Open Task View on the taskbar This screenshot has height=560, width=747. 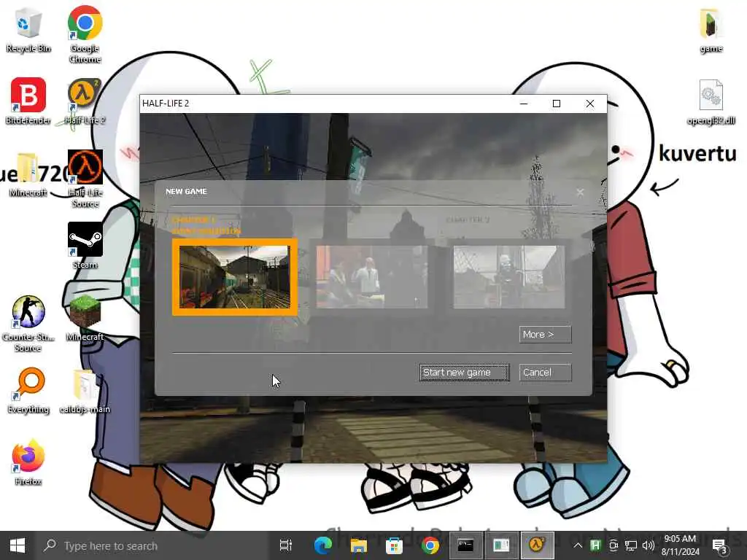(286, 545)
